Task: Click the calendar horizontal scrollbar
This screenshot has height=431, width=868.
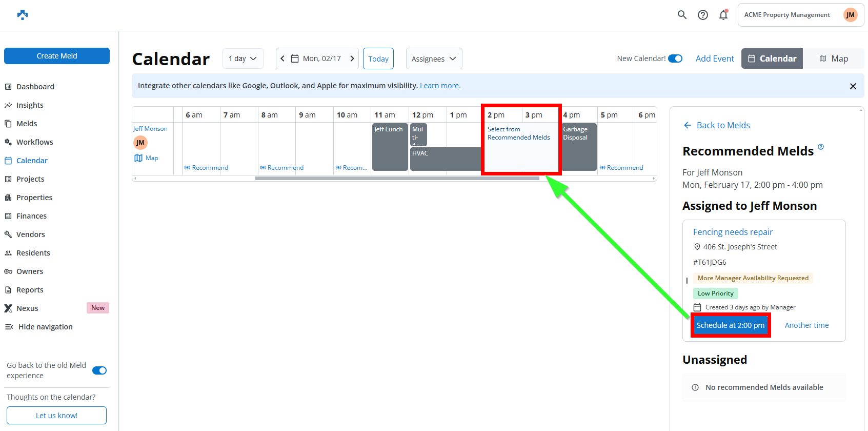Action: pos(397,179)
